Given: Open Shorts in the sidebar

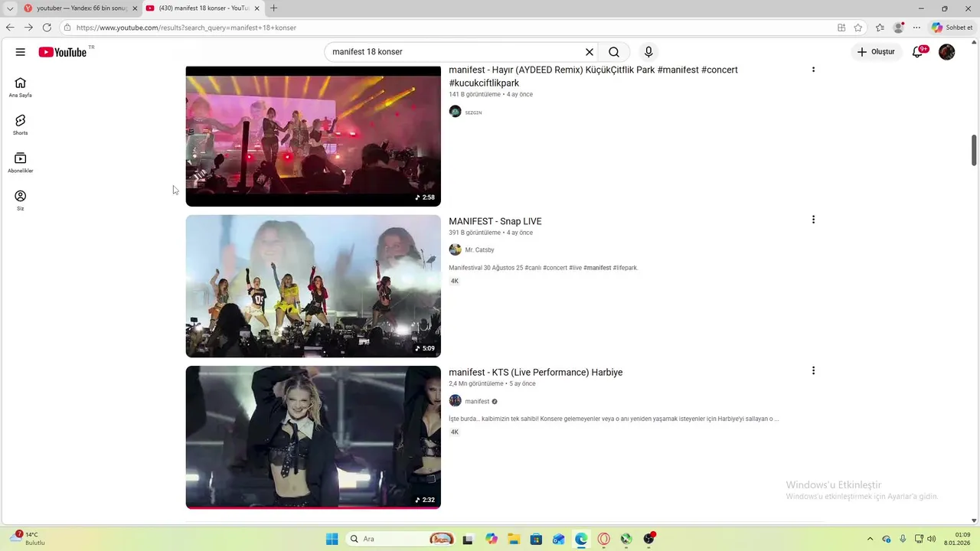Looking at the screenshot, I should pyautogui.click(x=21, y=126).
